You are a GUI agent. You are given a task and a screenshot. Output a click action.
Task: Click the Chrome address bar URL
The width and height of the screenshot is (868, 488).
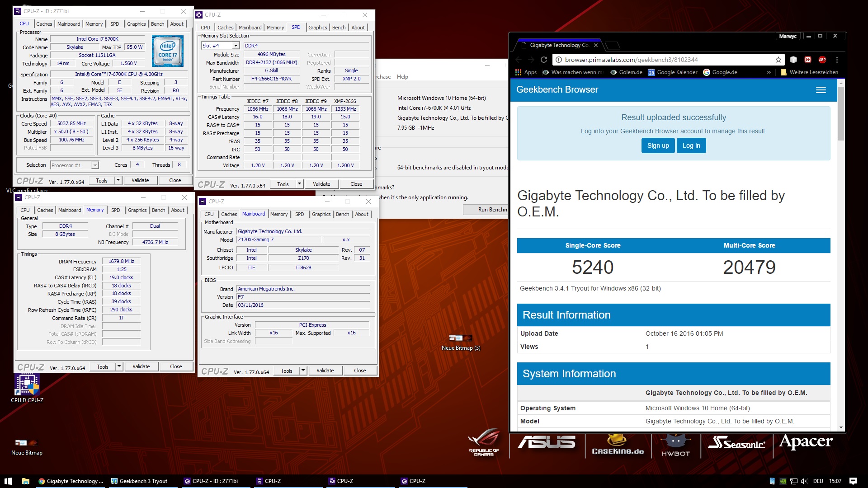coord(631,60)
